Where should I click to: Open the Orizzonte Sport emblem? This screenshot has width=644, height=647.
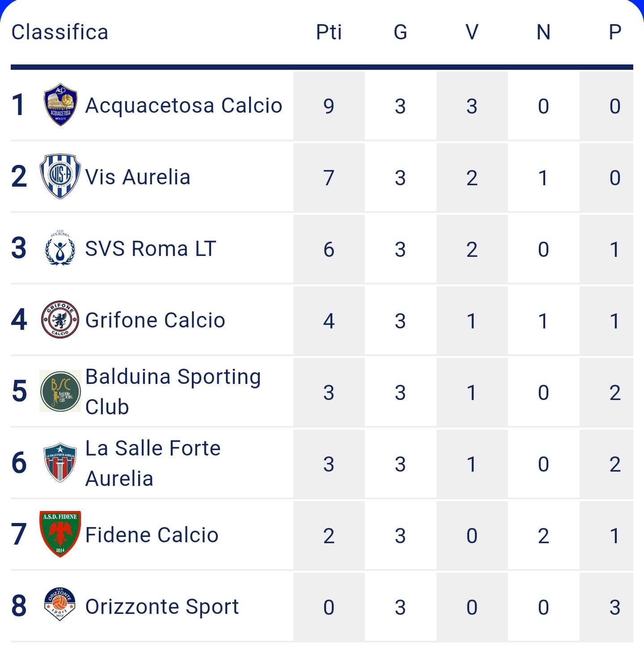pos(60,605)
